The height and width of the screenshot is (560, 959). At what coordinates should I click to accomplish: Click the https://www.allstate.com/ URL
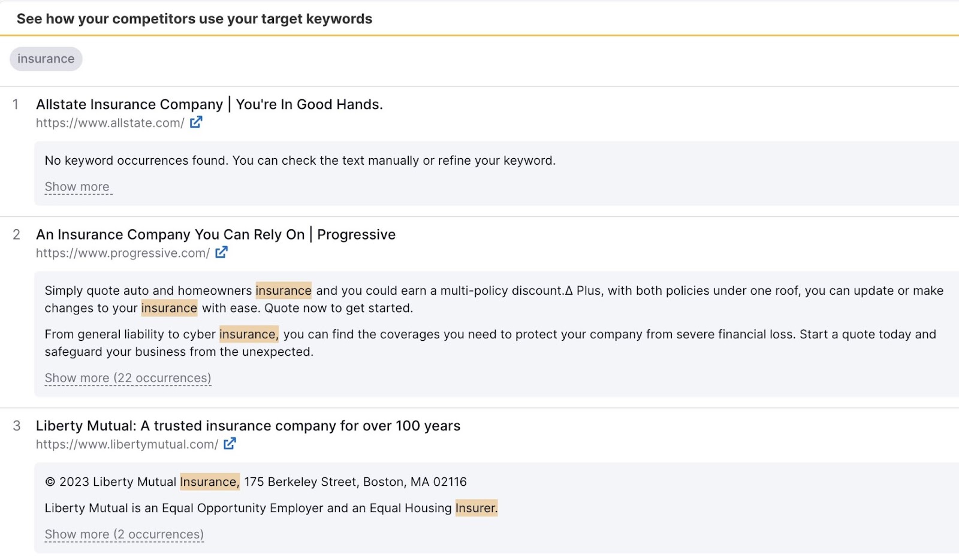click(x=109, y=123)
